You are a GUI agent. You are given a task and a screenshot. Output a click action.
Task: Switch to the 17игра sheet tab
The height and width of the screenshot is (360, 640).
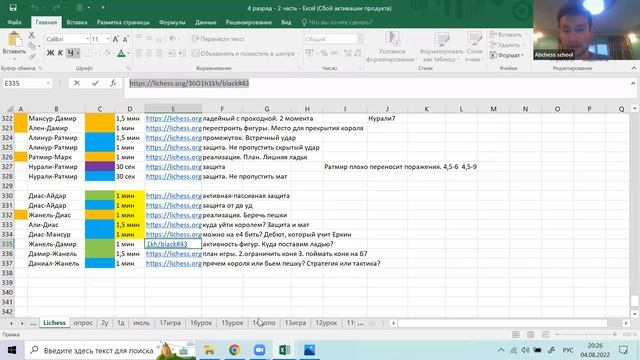point(170,323)
